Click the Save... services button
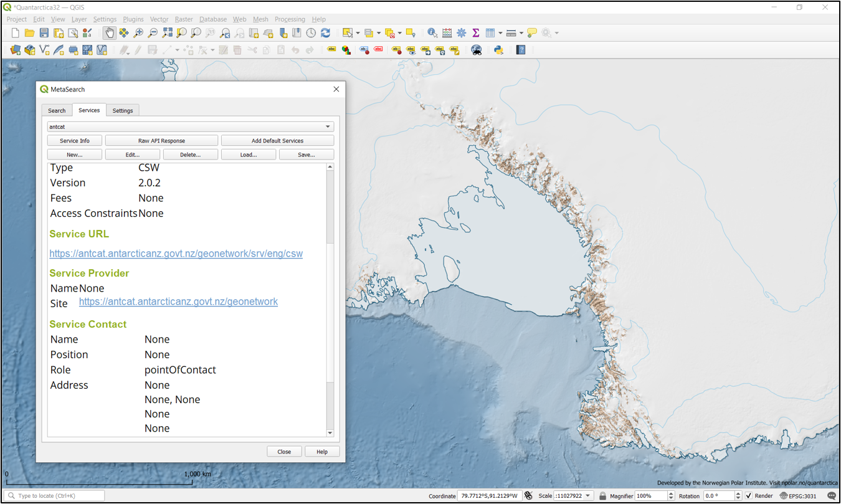 click(x=306, y=155)
